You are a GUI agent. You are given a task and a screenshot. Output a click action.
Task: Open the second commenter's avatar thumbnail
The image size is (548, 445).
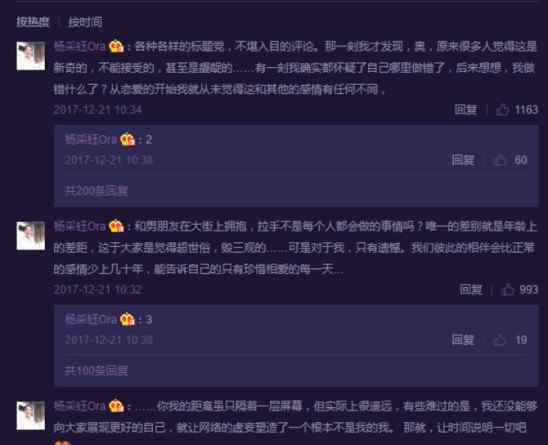tap(31, 236)
